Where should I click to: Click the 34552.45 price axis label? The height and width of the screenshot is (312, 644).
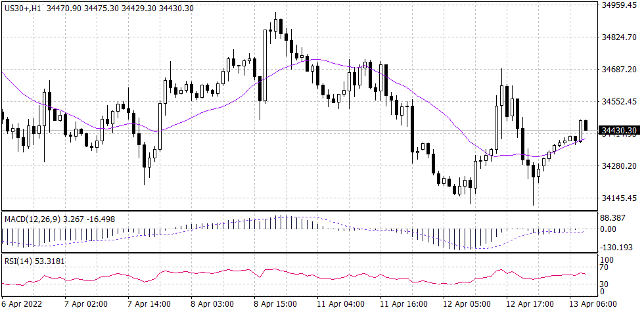621,102
